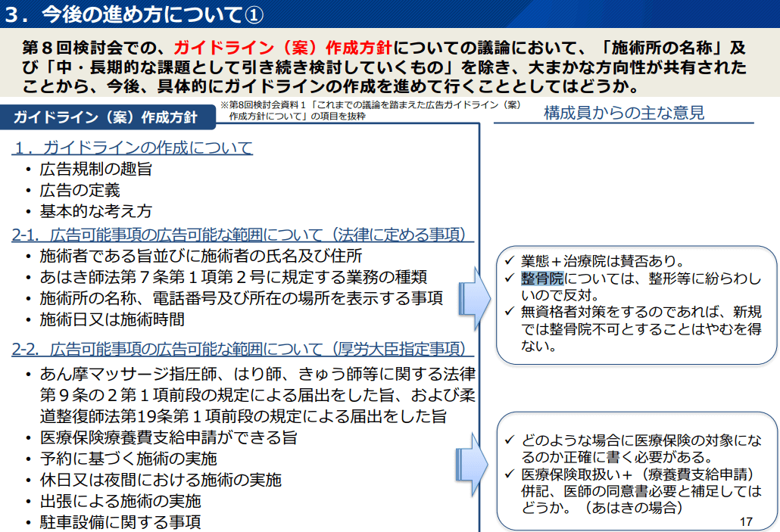Click the checkmark before 無資格者対策をするのであれば
Image resolution: width=780 pixels, height=532 pixels.
[510, 313]
